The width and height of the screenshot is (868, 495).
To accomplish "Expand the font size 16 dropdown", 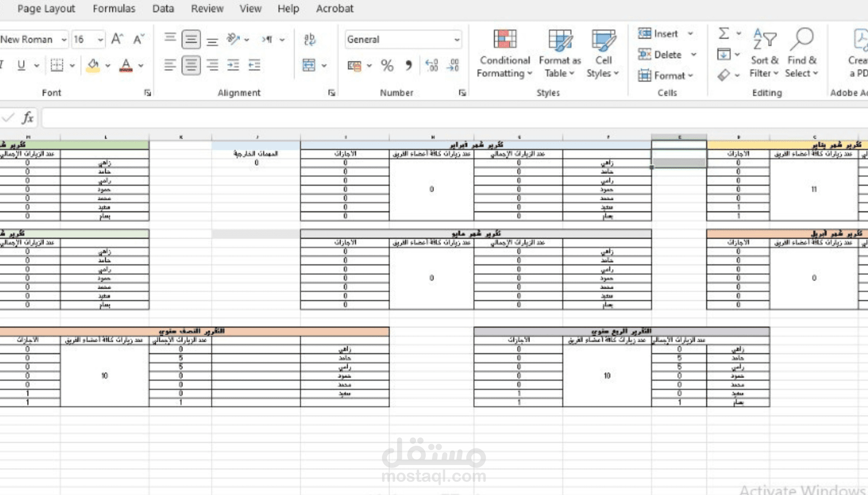I will click(x=100, y=39).
